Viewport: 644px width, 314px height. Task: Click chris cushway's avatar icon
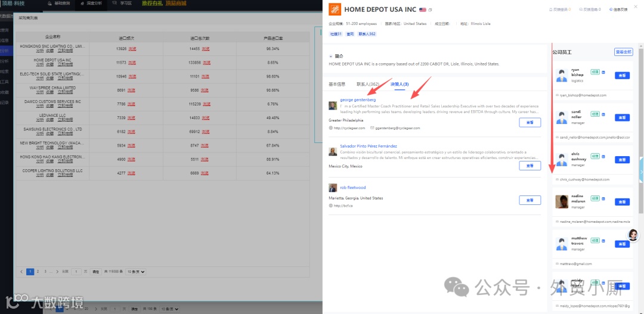click(562, 160)
